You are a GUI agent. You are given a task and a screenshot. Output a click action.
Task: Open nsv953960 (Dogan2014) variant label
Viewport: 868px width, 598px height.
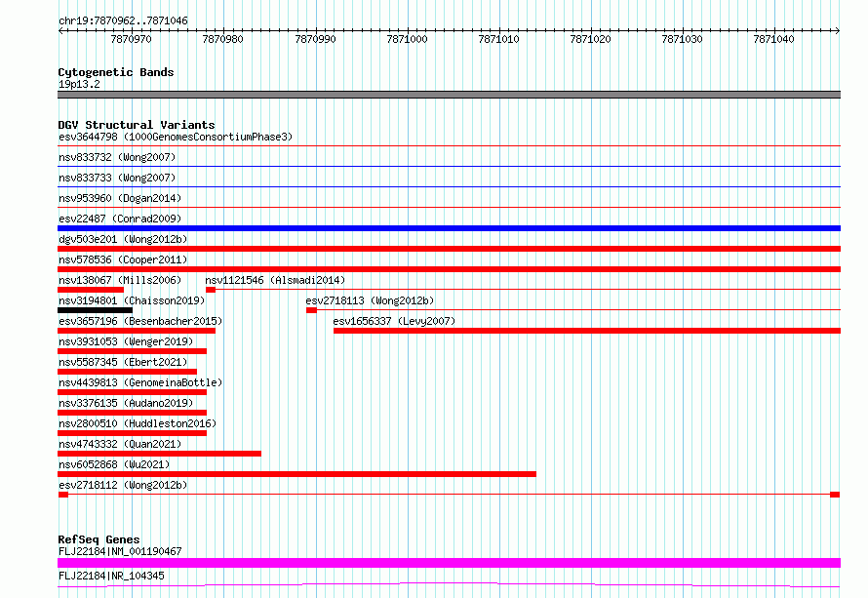pyautogui.click(x=120, y=198)
